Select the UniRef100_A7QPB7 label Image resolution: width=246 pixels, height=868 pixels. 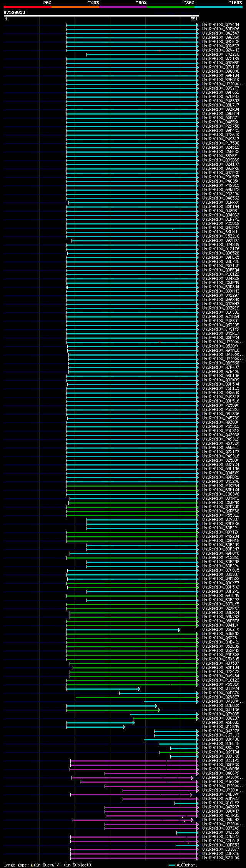click(x=221, y=96)
